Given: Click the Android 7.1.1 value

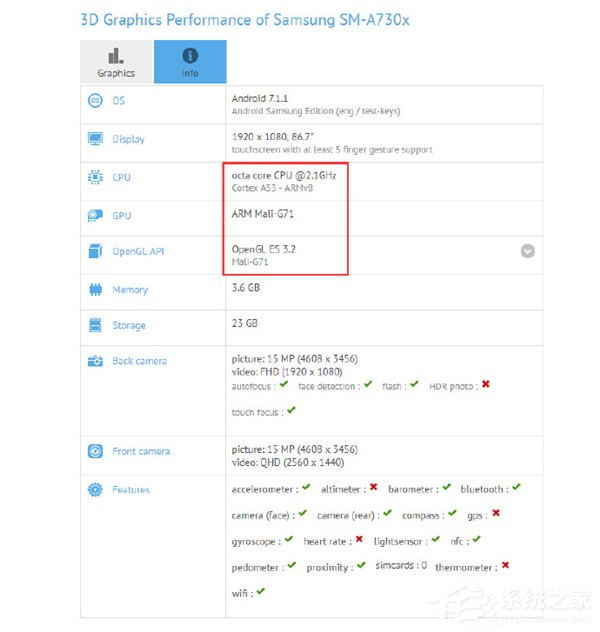Looking at the screenshot, I should (x=260, y=98).
